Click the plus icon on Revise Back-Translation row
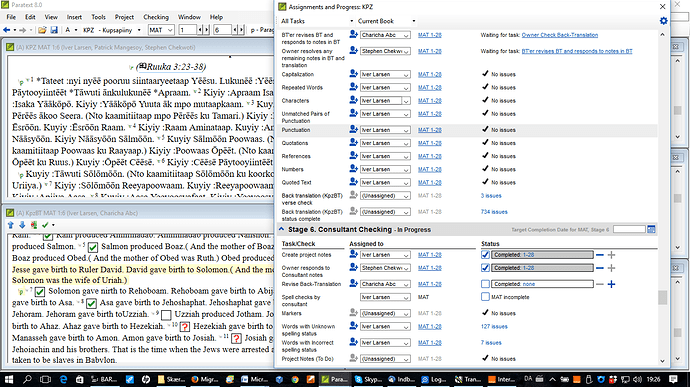690x387 pixels. (x=611, y=284)
